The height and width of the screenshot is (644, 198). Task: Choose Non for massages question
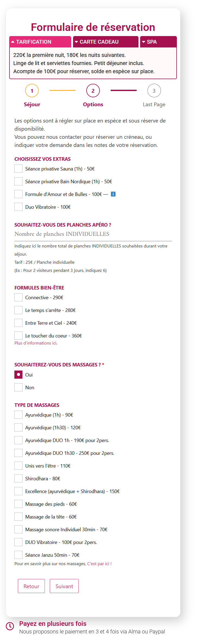pyautogui.click(x=18, y=387)
